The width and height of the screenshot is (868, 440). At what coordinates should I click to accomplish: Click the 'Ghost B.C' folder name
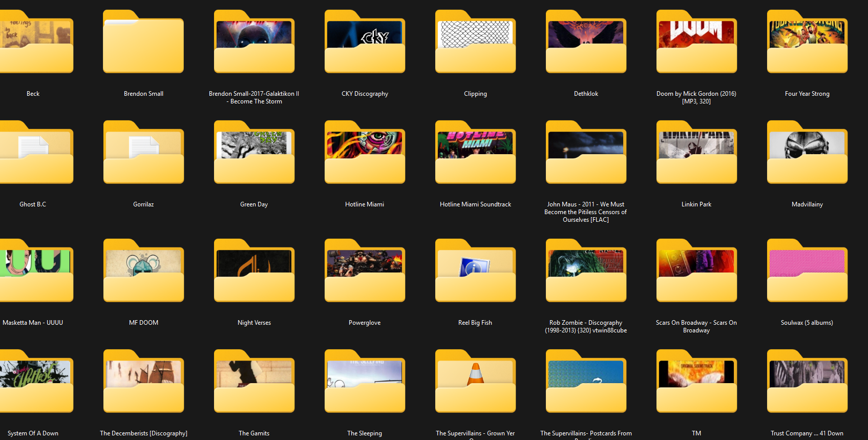pos(33,204)
